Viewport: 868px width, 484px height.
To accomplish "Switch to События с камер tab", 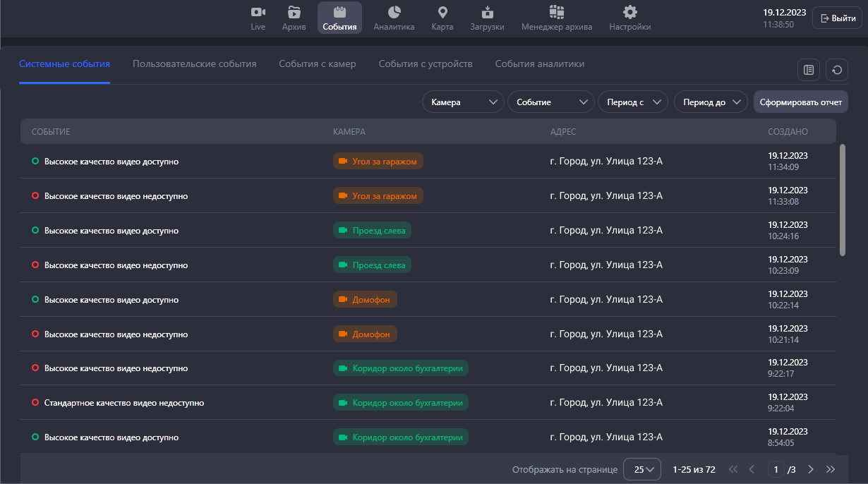I will point(317,64).
